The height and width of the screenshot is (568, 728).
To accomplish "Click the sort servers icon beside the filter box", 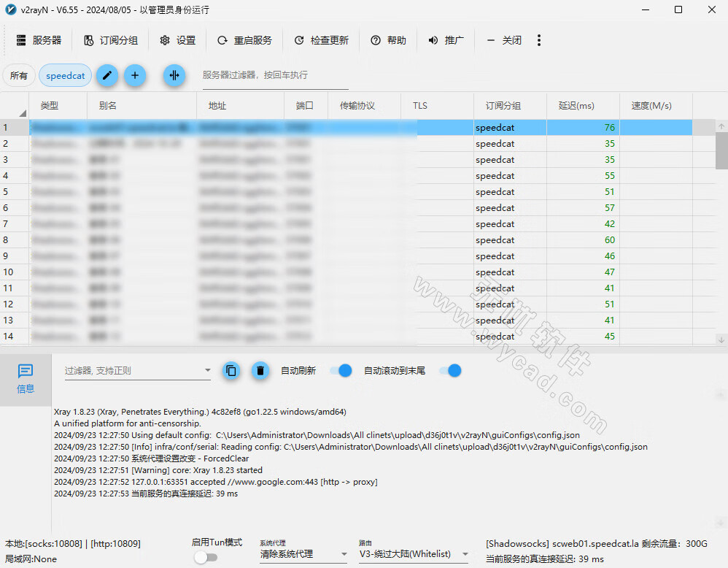I will point(174,75).
